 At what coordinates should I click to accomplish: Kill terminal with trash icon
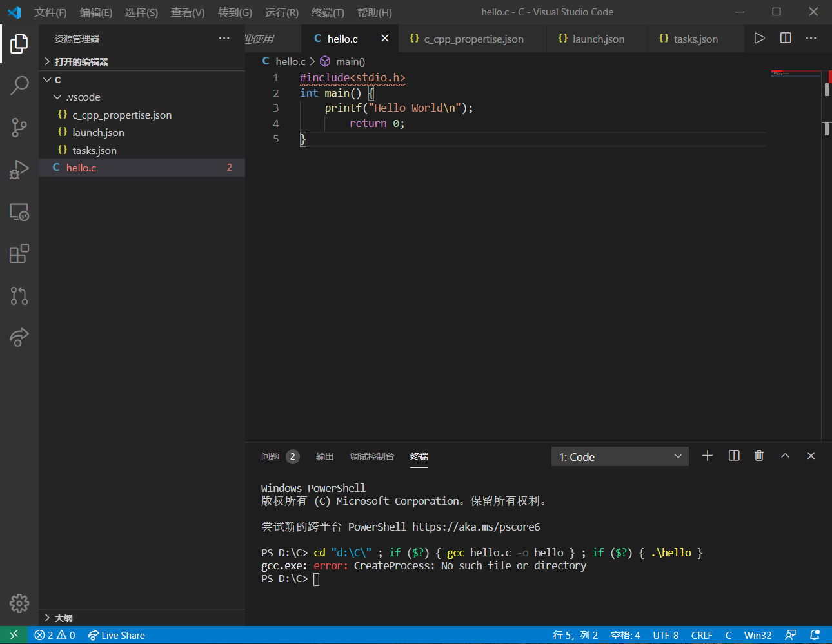(x=759, y=456)
